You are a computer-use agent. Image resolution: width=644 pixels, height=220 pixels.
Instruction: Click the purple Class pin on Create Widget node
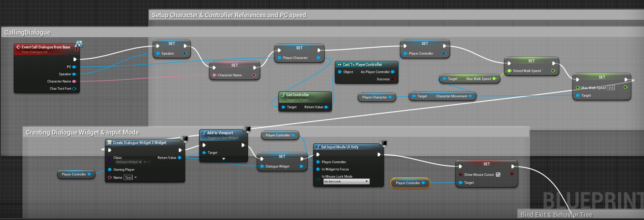110,160
